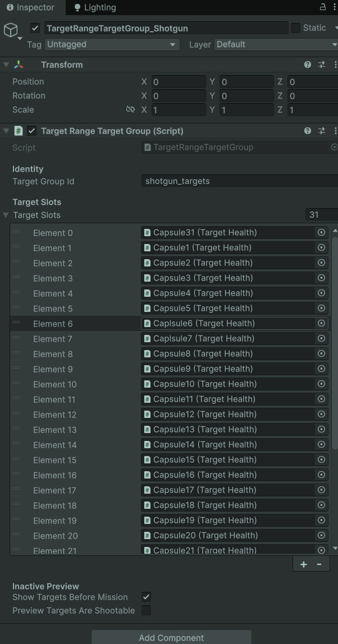Collapse the Target Range Target Group script foldout
338x644 pixels.
tap(6, 131)
